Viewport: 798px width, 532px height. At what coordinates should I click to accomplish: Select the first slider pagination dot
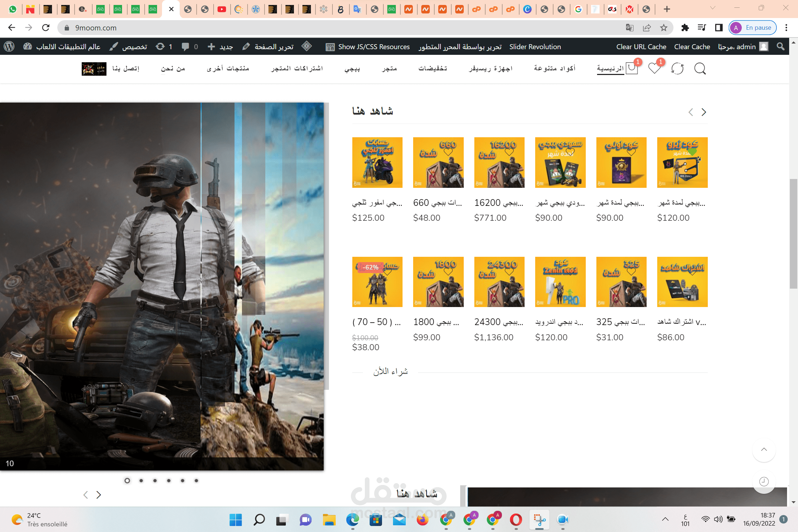(x=127, y=480)
